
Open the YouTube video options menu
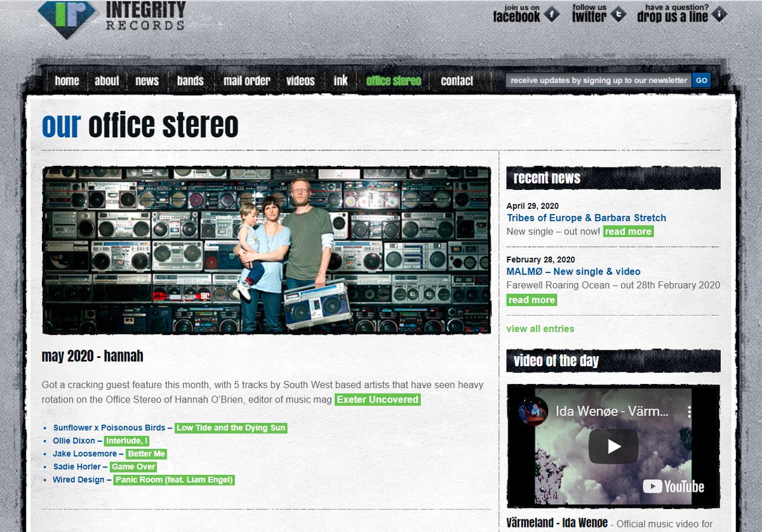(690, 411)
